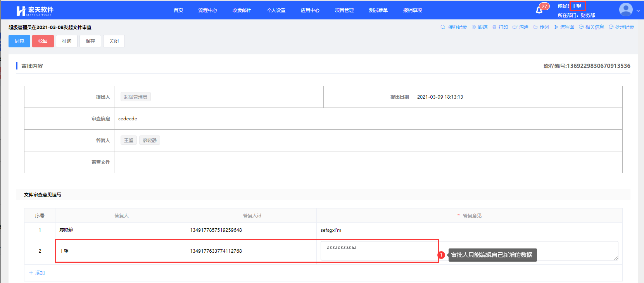This screenshot has width=644, height=283.
Task: Click 添加 to add a row
Action: [x=37, y=273]
